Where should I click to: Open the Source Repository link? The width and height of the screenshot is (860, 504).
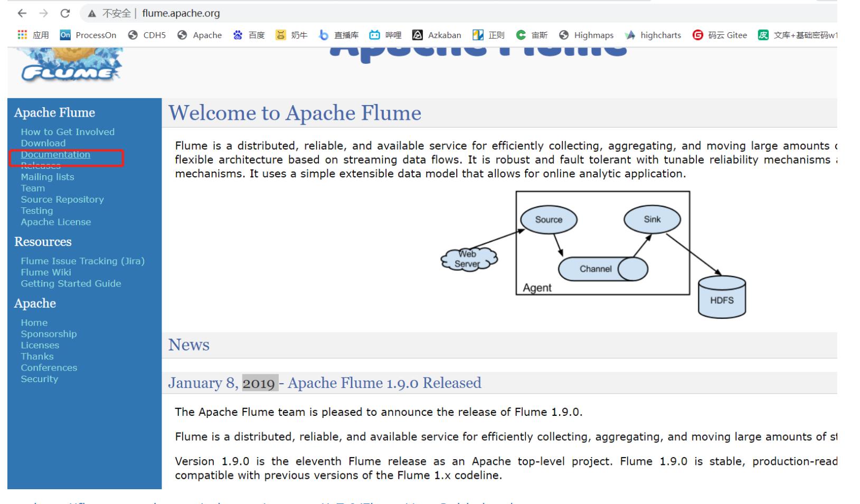pyautogui.click(x=62, y=199)
